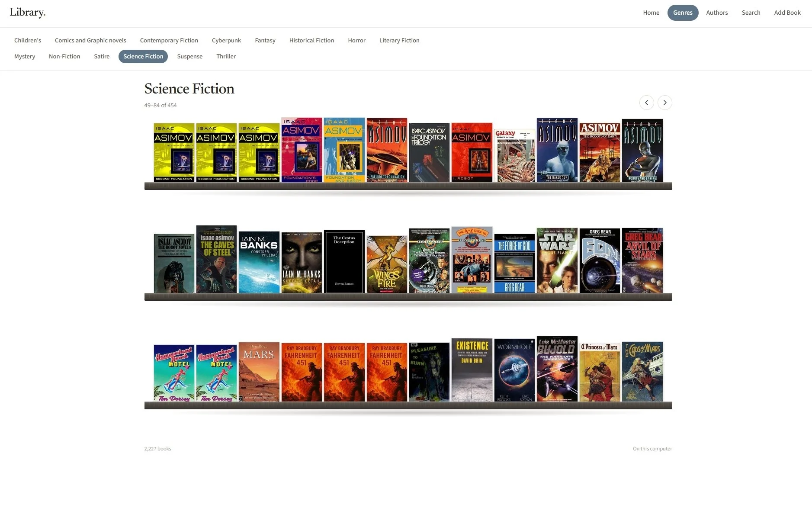The image size is (812, 511).
Task: Open the Search page
Action: point(751,13)
